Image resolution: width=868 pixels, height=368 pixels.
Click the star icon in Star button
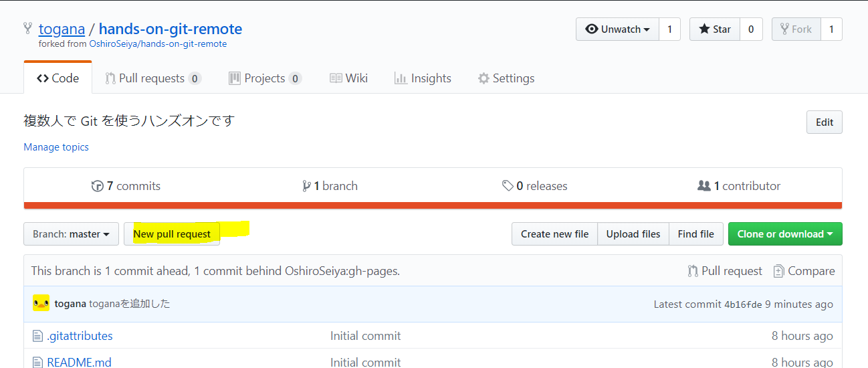[x=704, y=29]
